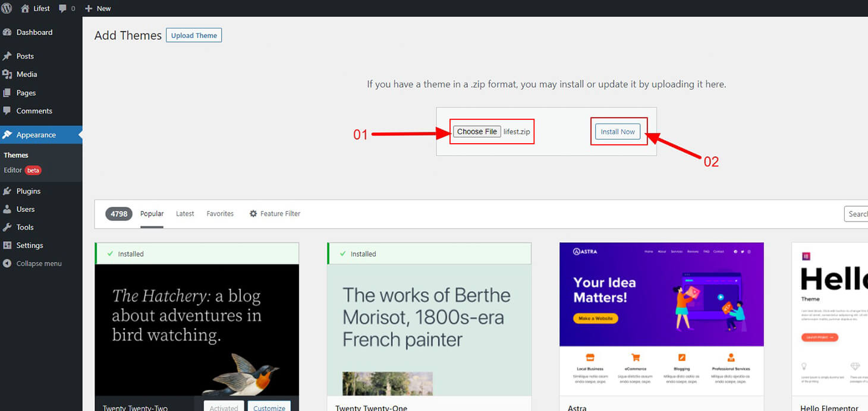Click the Tools wrench icon
This screenshot has height=411, width=868.
coord(7,227)
